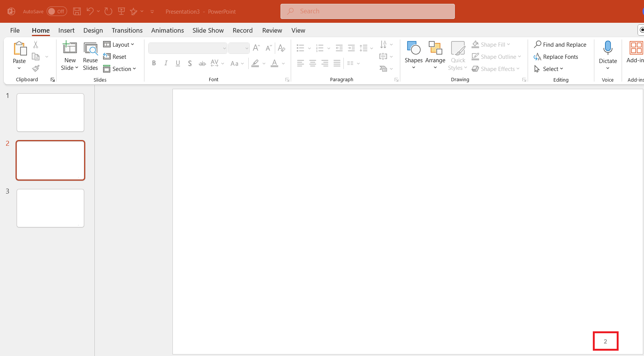Viewport: 644px width, 356px height.
Task: Open the Arrange menu
Action: click(x=435, y=55)
